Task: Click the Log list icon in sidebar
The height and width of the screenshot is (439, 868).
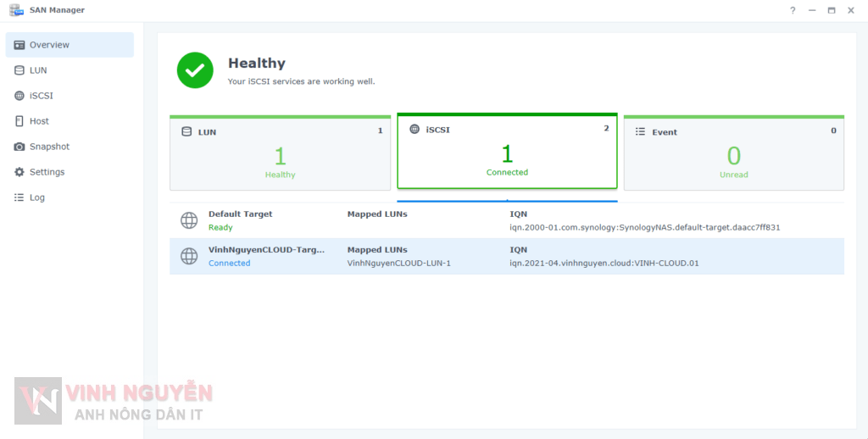Action: [19, 197]
